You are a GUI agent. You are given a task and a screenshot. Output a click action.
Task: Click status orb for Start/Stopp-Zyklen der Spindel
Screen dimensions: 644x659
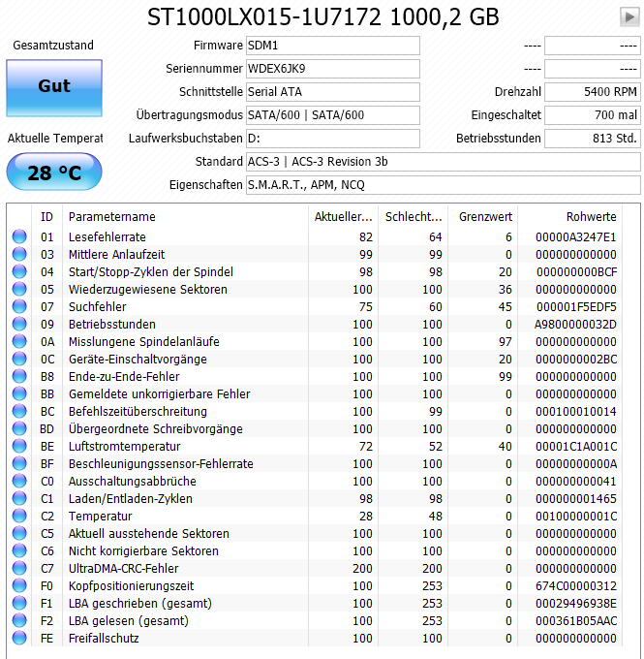click(19, 271)
